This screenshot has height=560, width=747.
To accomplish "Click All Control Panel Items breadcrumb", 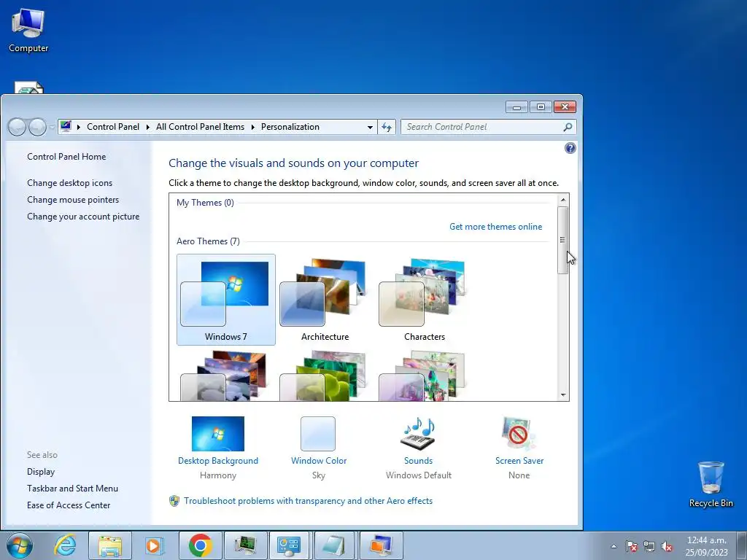I will point(200,127).
